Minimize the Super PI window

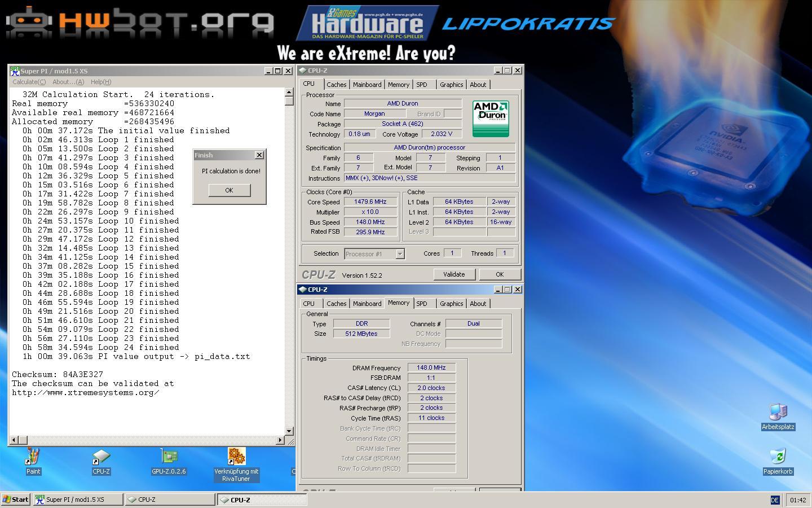[x=268, y=71]
